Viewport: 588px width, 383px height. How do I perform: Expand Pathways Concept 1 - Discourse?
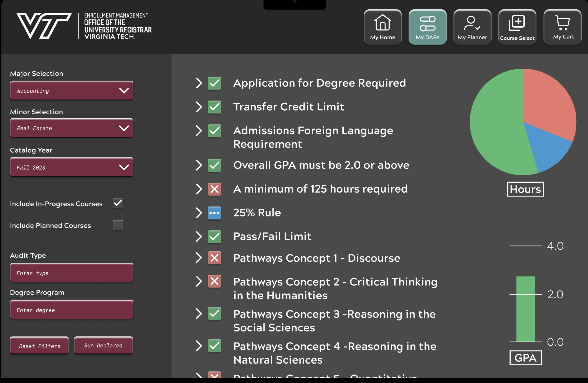click(199, 258)
